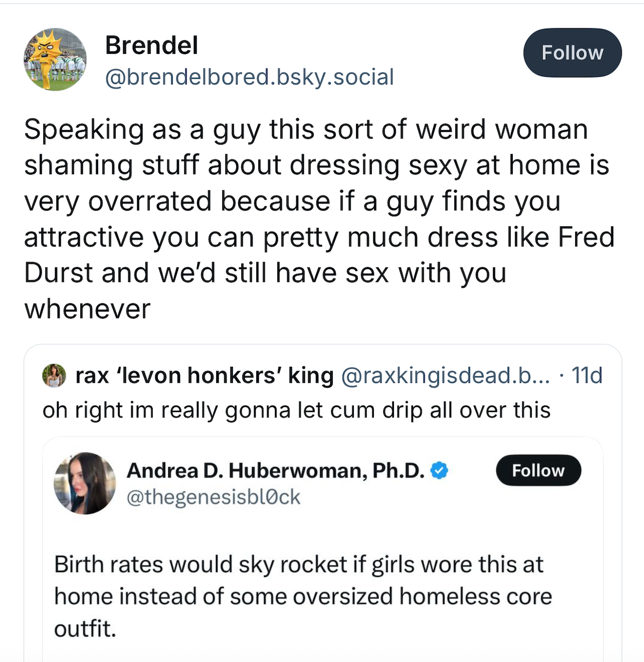Click the truncated @raxkingisdead handle

445,375
